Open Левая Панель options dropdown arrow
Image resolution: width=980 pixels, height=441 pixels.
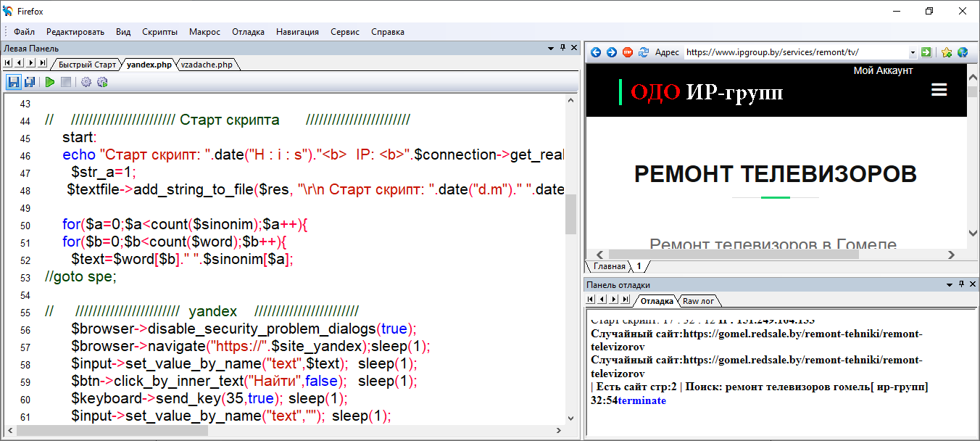pyautogui.click(x=550, y=48)
